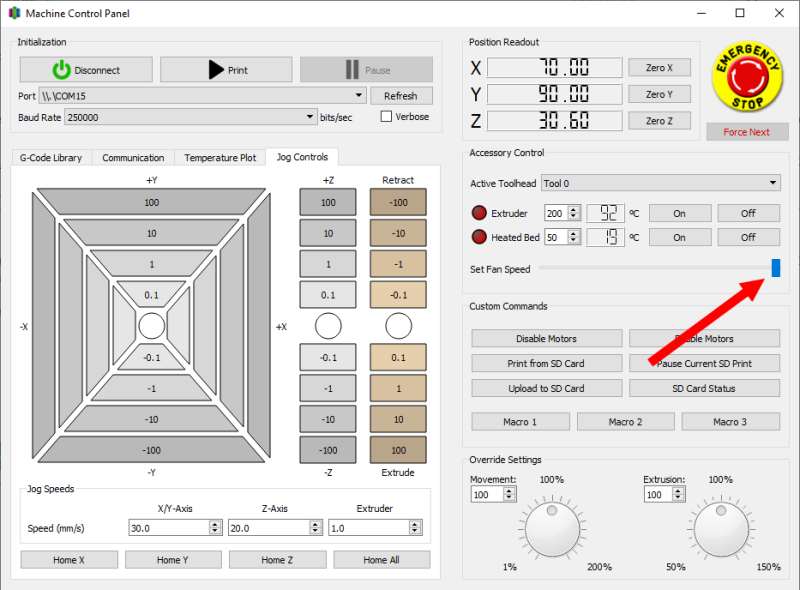
Task: Click the Heated Bed status indicator light
Action: [x=478, y=237]
